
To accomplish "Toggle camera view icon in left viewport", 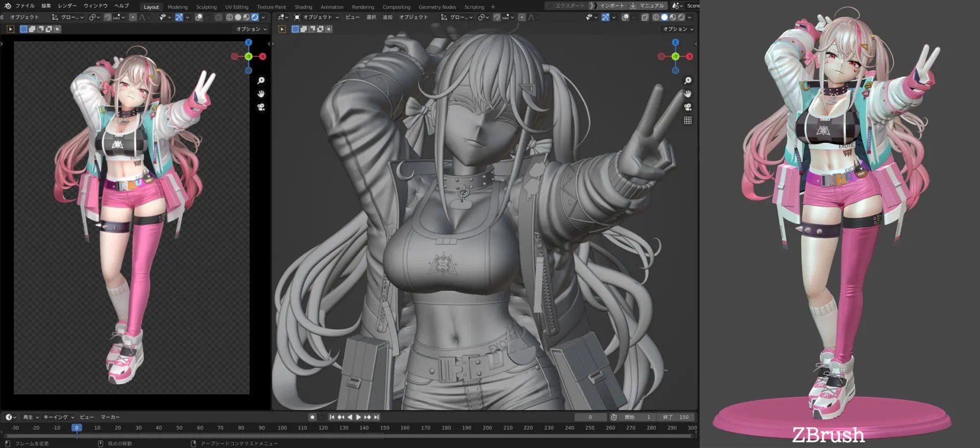I will 261,107.
